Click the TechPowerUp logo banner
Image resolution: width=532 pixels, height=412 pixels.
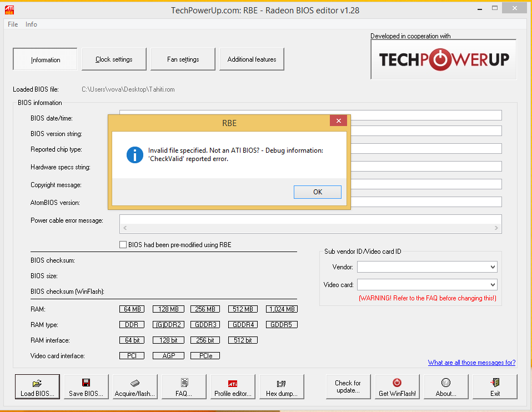click(x=444, y=59)
